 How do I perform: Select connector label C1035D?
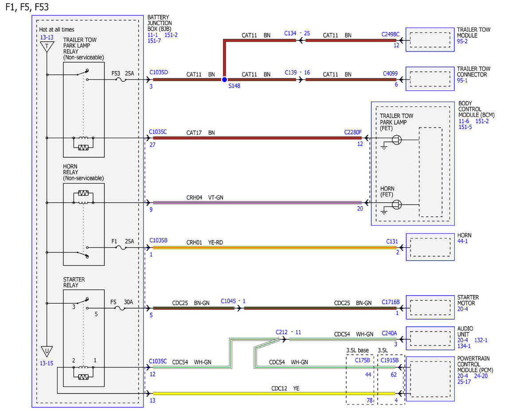[x=159, y=71]
